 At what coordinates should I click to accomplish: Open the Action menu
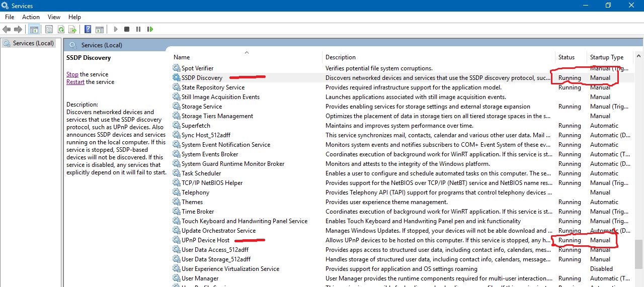pyautogui.click(x=31, y=17)
